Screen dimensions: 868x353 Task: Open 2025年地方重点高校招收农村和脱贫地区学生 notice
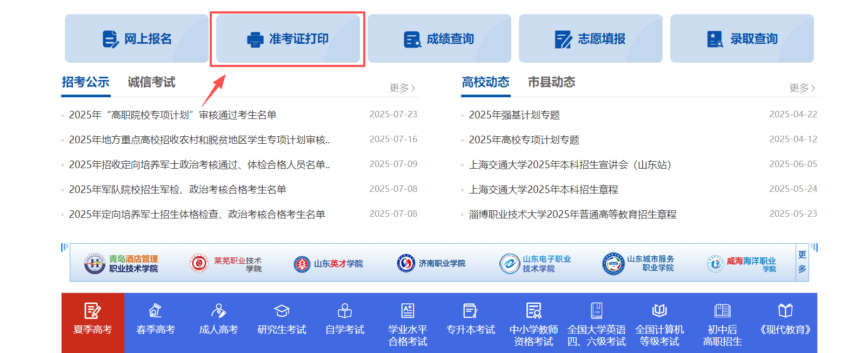(199, 140)
